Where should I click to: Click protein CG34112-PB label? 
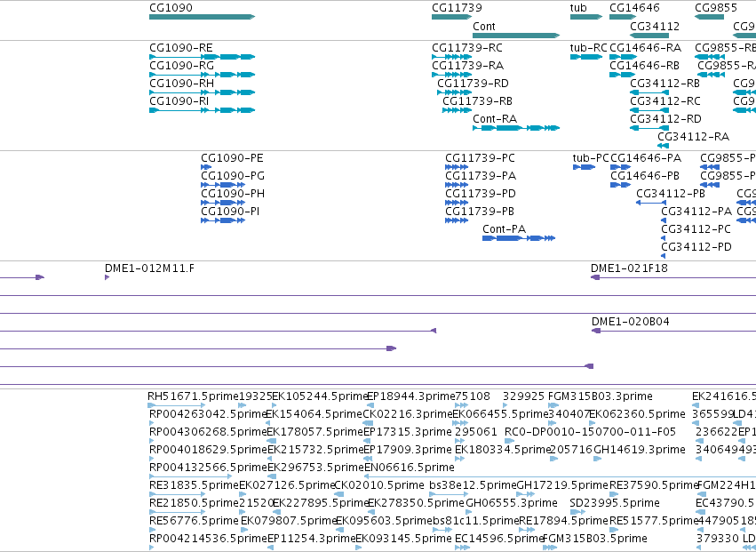(x=671, y=194)
